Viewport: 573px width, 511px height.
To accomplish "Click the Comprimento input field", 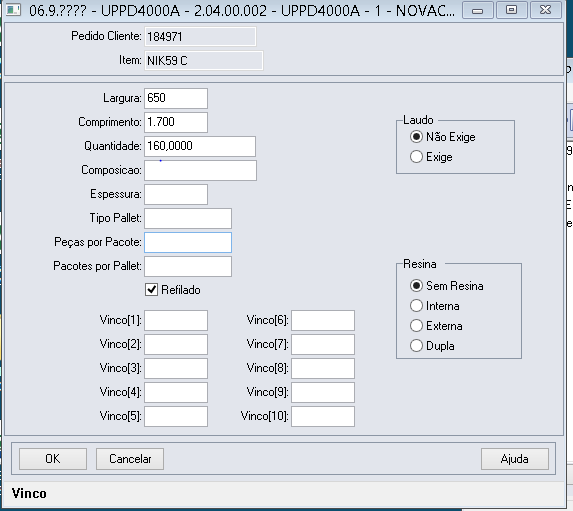I will point(176,122).
